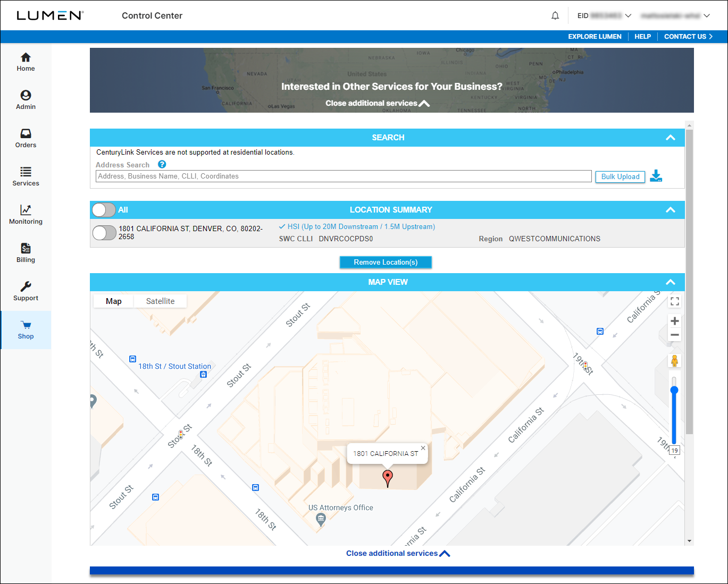The image size is (728, 584).
Task: Collapse the MAP VIEW panel
Action: coord(671,282)
